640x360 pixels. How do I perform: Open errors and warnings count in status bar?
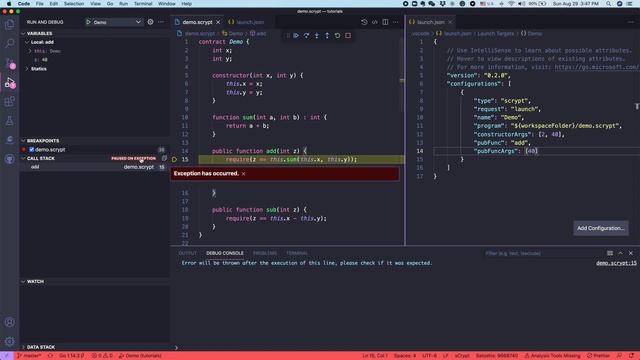102,356
